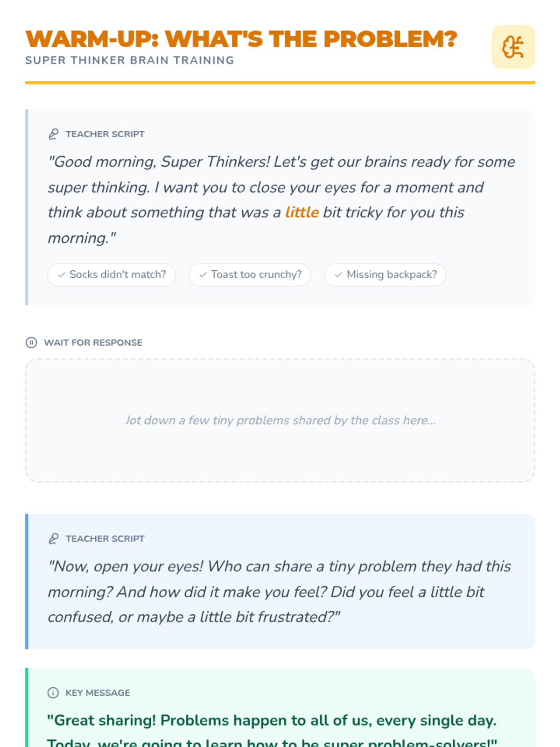560x747 pixels.
Task: Click the "Super Thinker Brain Training" subtitle
Action: click(130, 61)
